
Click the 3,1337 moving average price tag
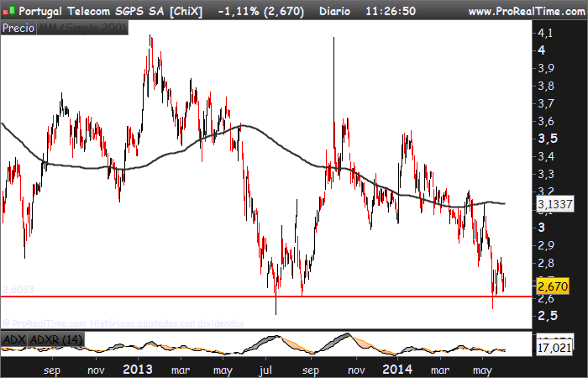[555, 204]
